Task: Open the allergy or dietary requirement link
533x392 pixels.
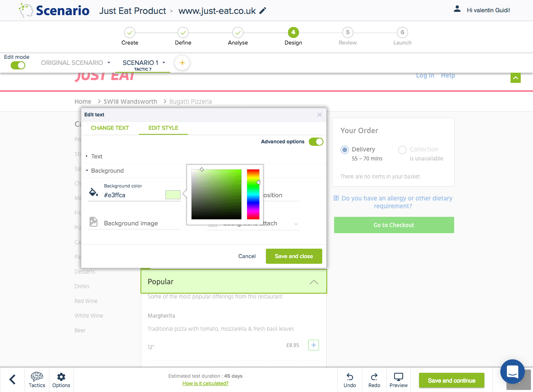Action: coord(397,202)
